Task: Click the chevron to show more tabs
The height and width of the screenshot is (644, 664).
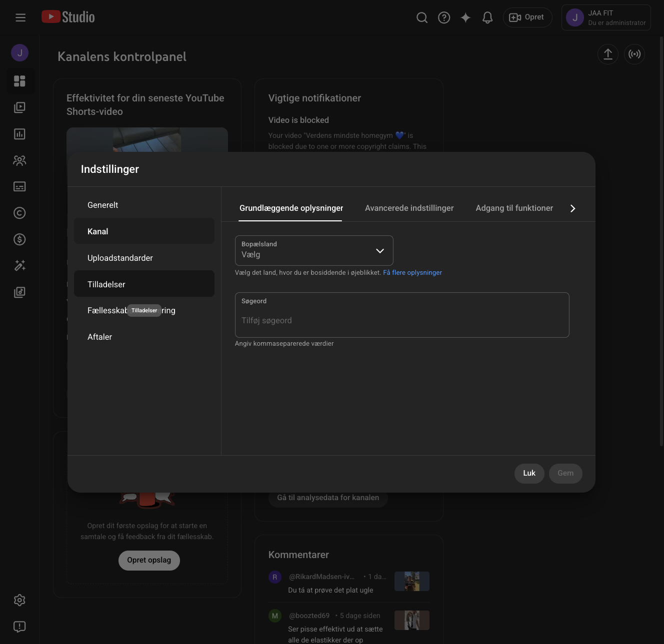Action: click(573, 208)
